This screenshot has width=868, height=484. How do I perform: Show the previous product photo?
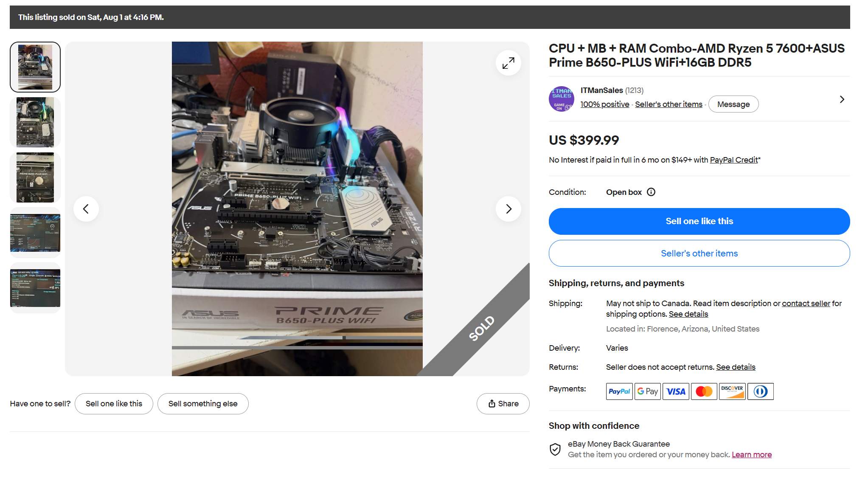(x=86, y=209)
